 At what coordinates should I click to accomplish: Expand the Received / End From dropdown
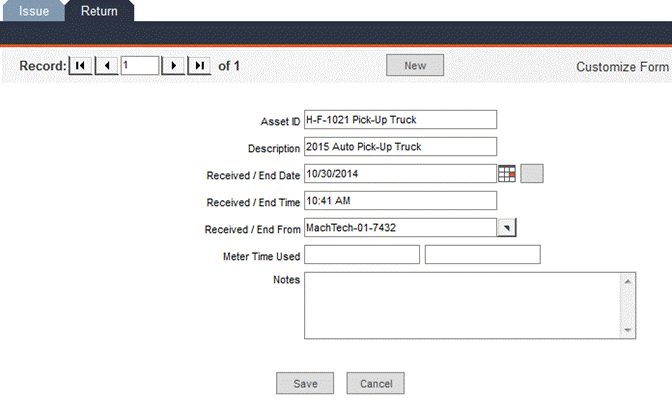point(507,227)
